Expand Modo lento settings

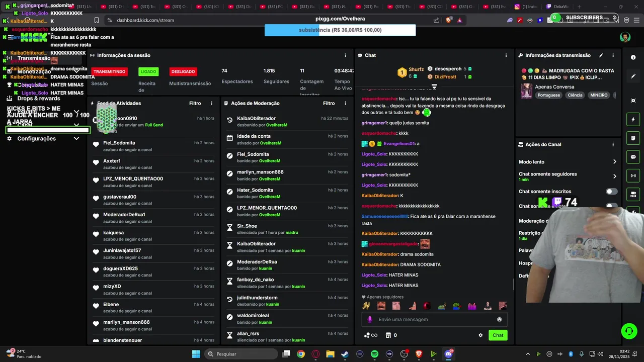coord(614,162)
